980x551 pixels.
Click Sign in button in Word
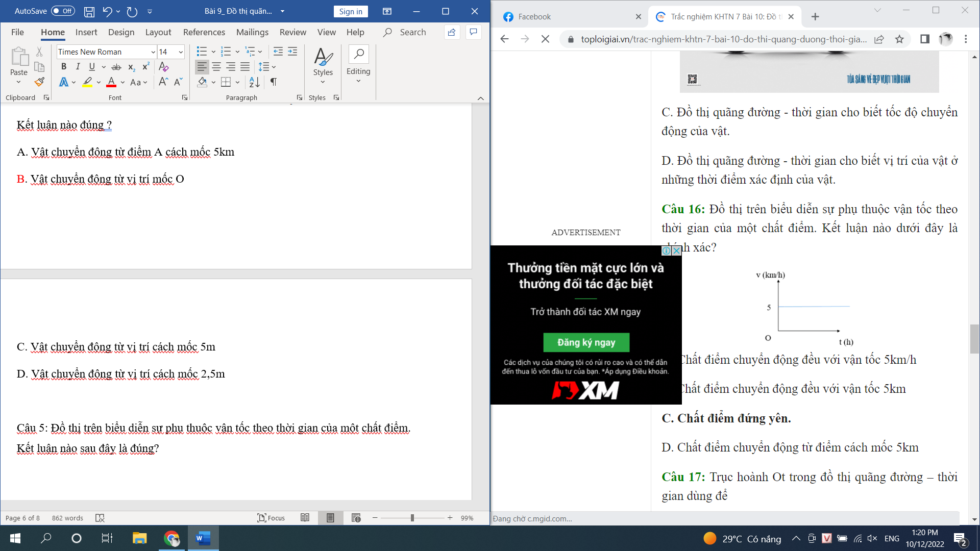[351, 11]
